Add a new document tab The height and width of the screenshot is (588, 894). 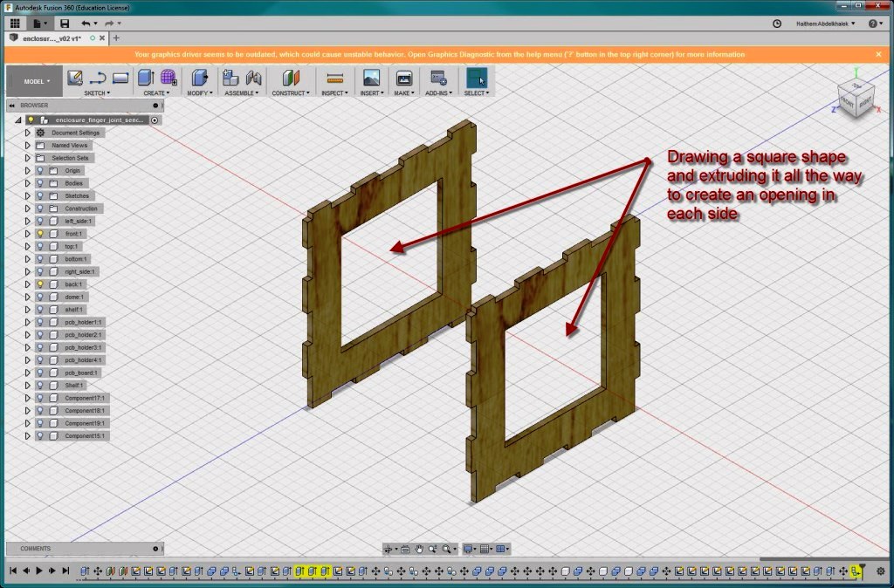(x=116, y=38)
